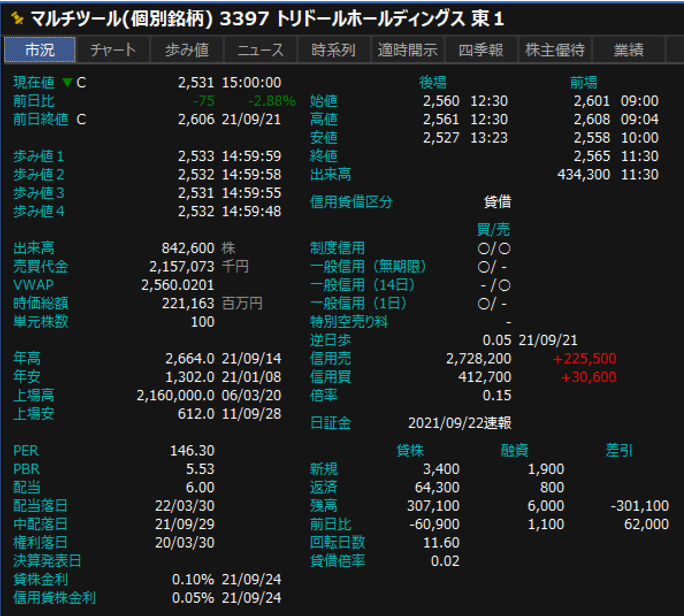This screenshot has height=616, width=684.
Task: Open the 株主優待 tab
Action: [x=555, y=49]
